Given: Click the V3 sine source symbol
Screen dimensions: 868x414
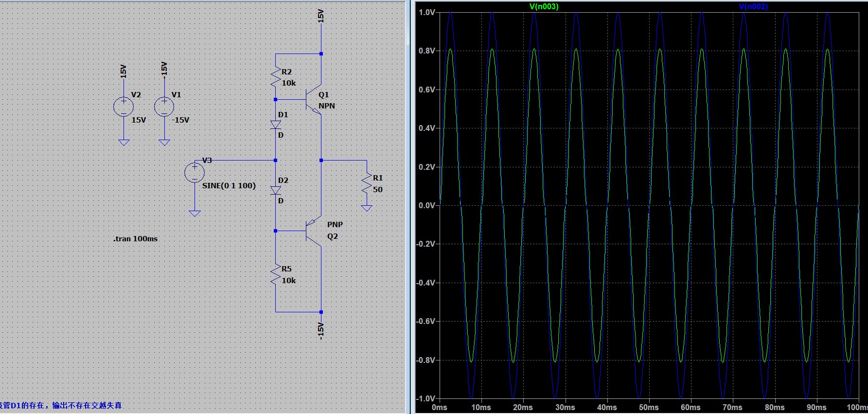Looking at the screenshot, I should (195, 172).
